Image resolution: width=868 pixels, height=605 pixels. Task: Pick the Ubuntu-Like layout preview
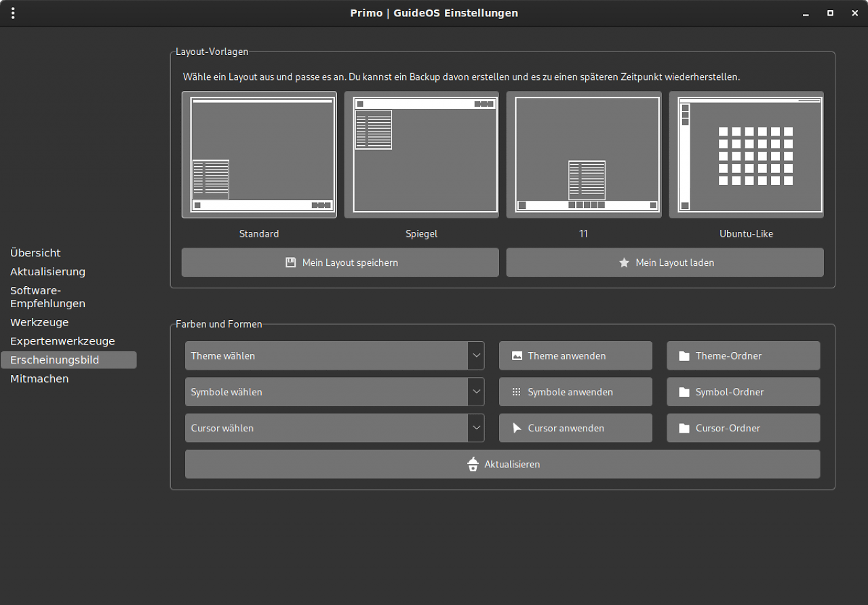pos(747,155)
